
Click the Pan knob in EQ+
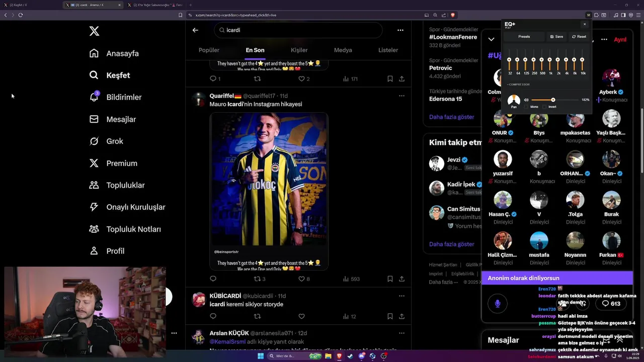click(514, 100)
